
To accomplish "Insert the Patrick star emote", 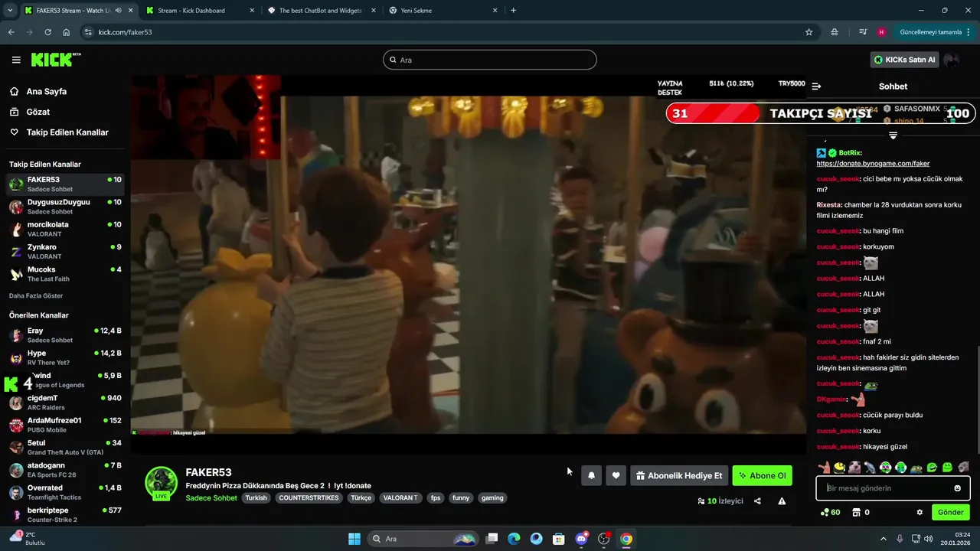I will point(824,468).
